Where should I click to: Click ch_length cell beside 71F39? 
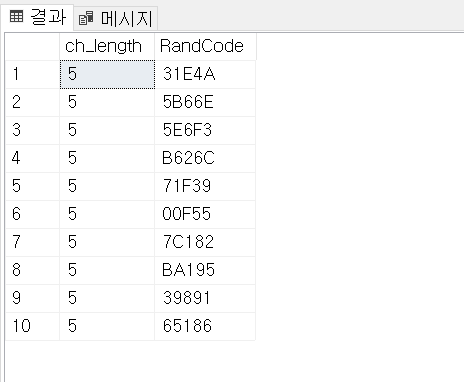point(107,186)
